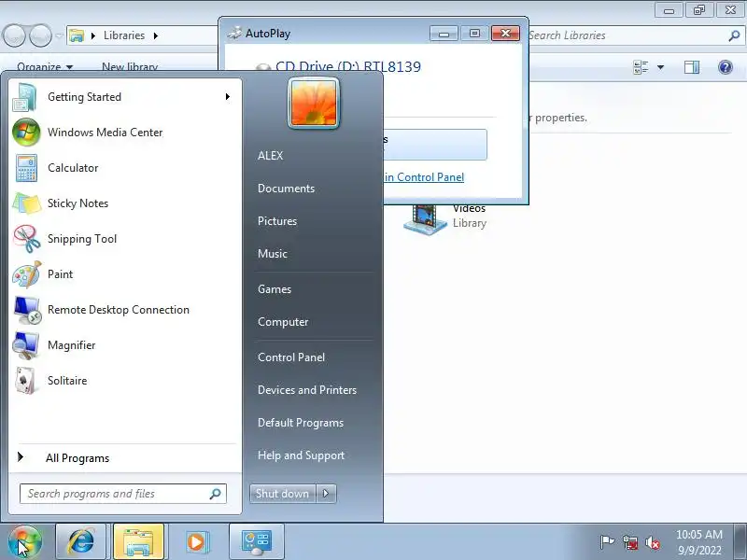Open Help and Support

click(x=301, y=455)
